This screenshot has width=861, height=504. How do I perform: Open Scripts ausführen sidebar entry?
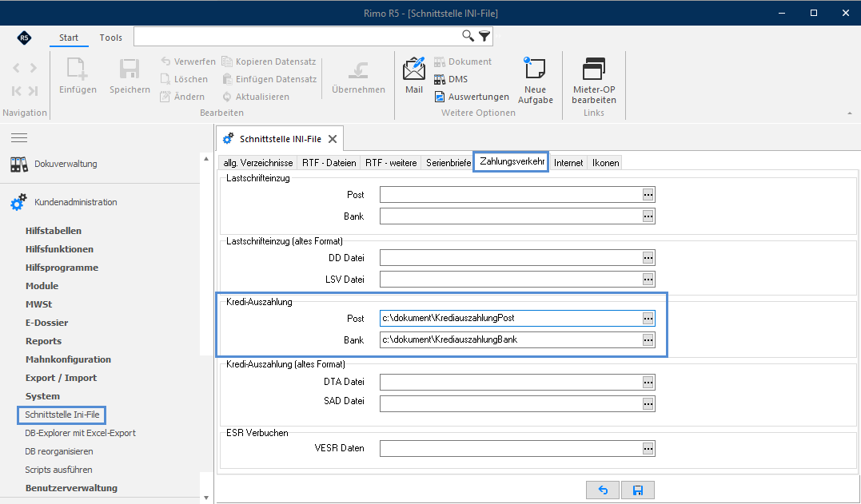[x=58, y=470]
